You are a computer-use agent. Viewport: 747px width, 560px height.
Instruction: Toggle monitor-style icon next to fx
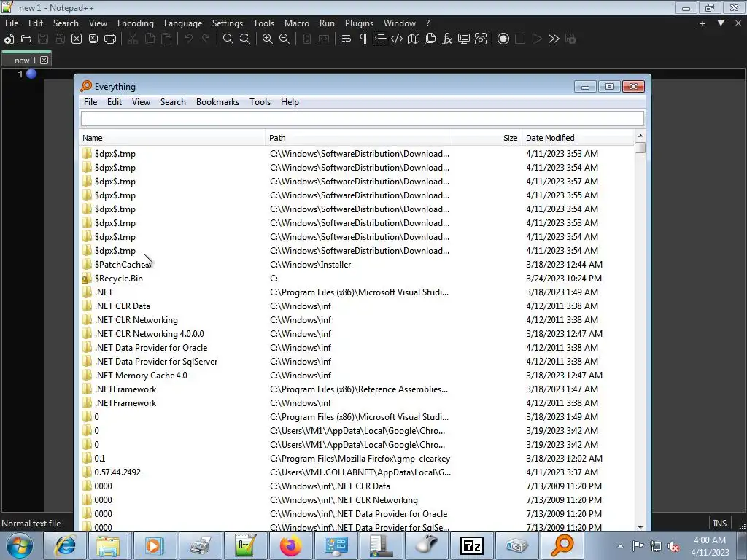463,39
